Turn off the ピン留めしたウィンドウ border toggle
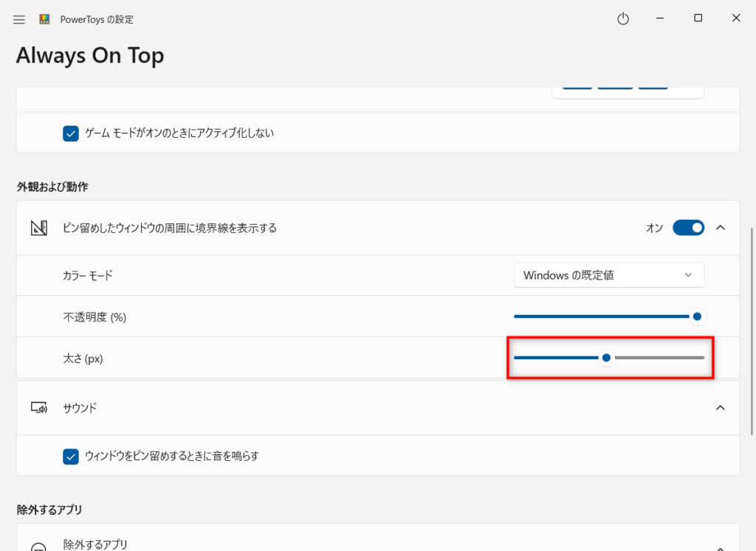756x551 pixels. [689, 228]
